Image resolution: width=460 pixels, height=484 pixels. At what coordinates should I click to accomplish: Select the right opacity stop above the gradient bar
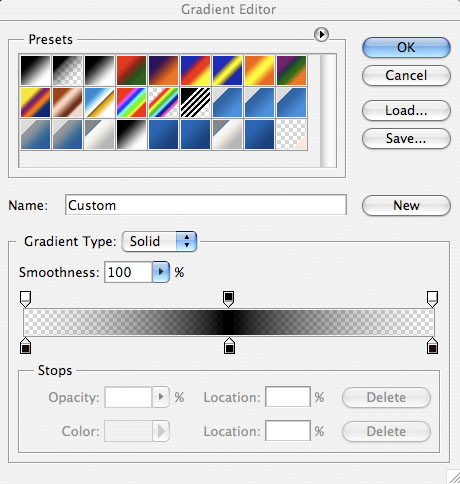tap(432, 299)
